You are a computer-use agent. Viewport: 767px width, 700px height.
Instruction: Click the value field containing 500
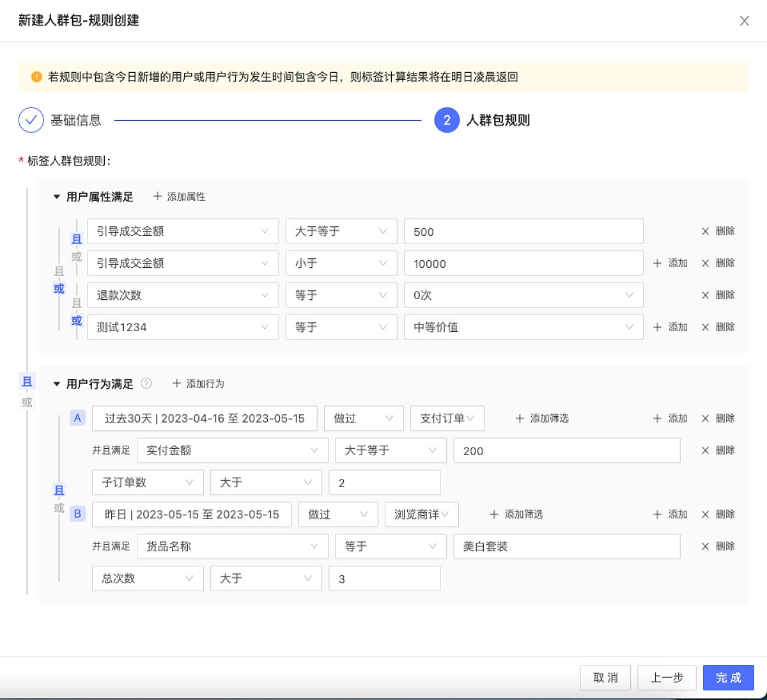[523, 231]
